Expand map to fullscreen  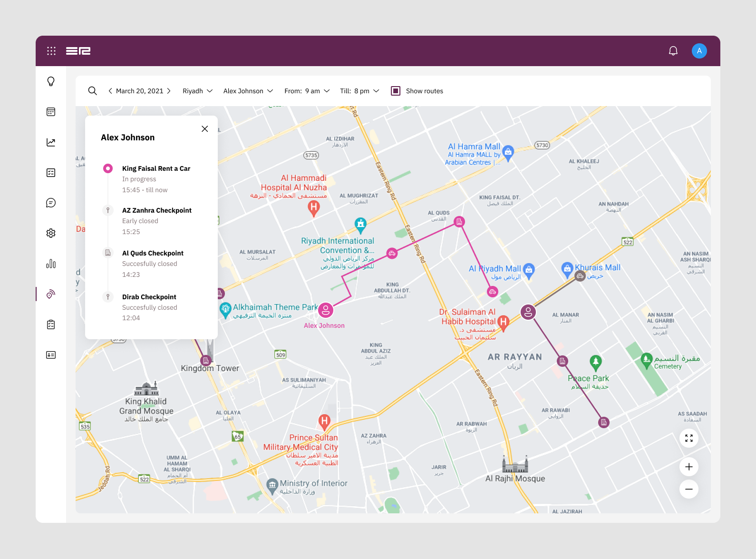(689, 438)
